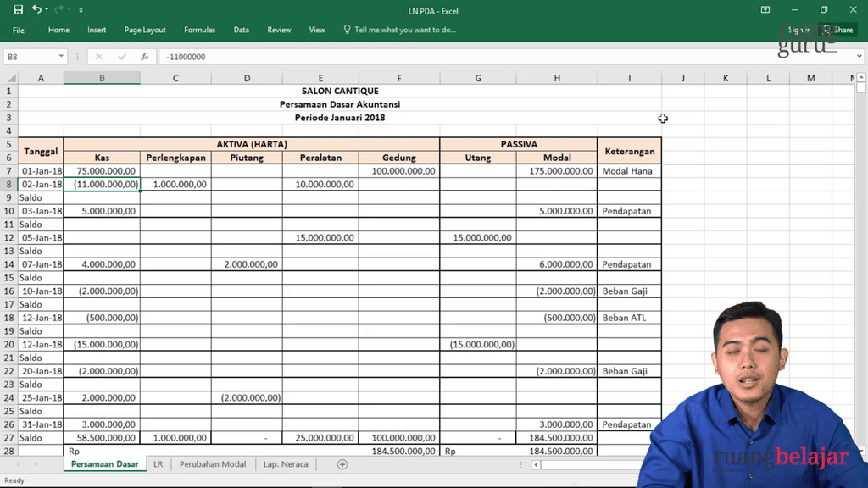Switch to the Perubahan Modal sheet tab

pos(213,464)
